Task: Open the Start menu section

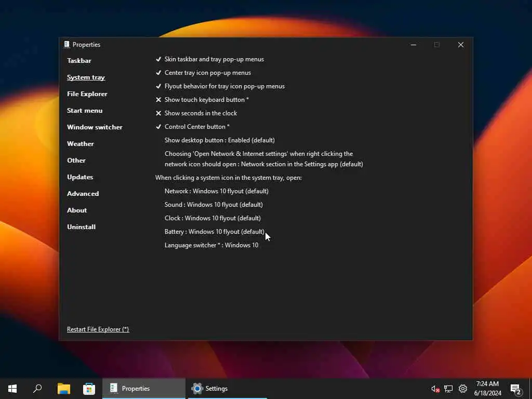Action: click(85, 111)
